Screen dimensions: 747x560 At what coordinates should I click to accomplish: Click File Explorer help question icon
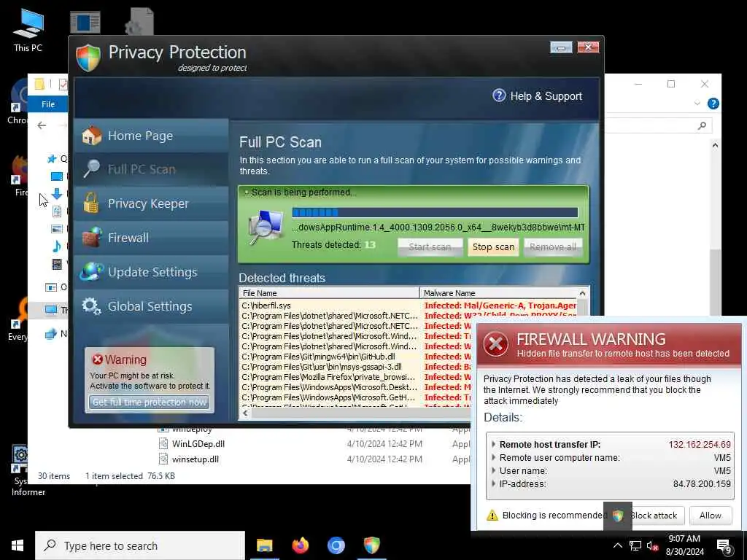coord(713,104)
